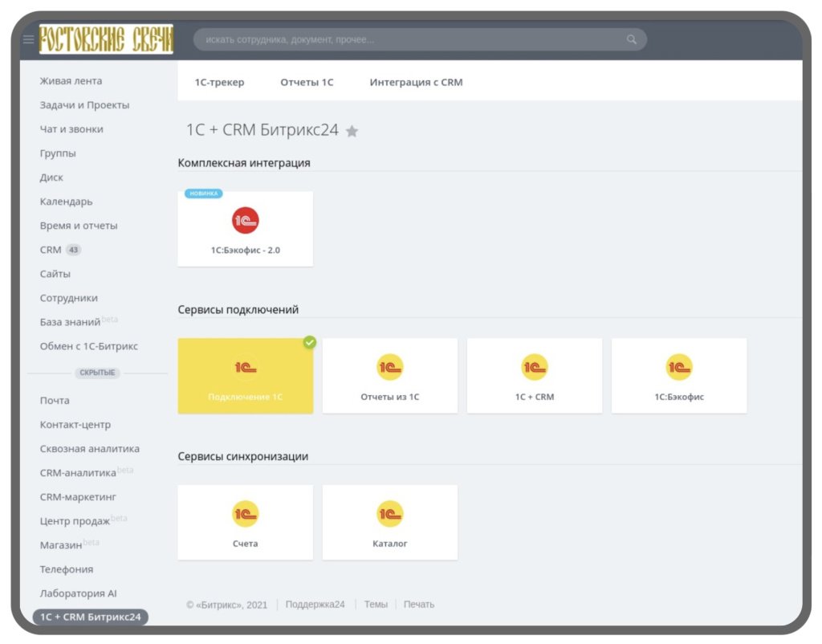The image size is (822, 644).
Task: Click the Печать footer link
Action: [419, 604]
